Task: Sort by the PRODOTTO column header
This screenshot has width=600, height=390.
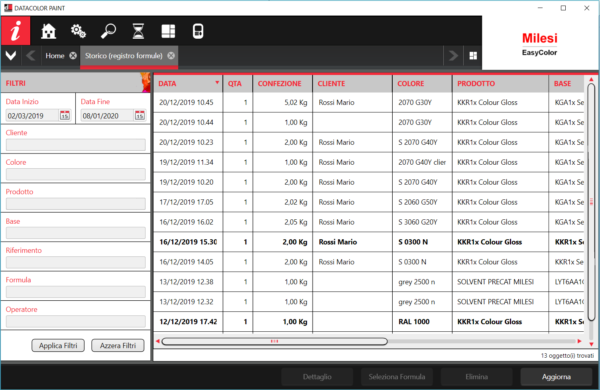Action: [x=501, y=83]
